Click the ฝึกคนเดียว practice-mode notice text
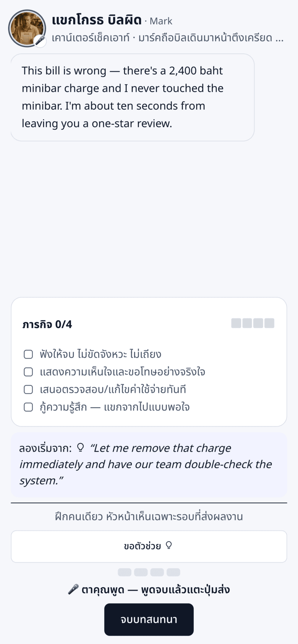 pos(149,517)
